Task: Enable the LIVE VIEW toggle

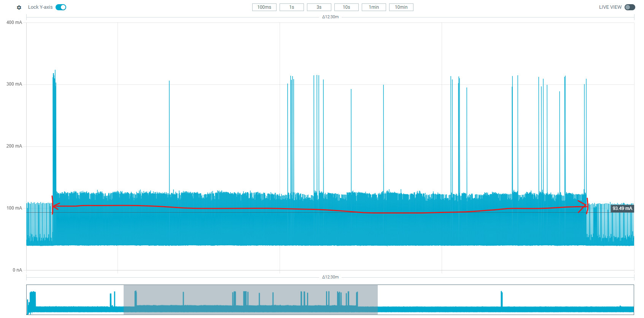Action: [630, 7]
